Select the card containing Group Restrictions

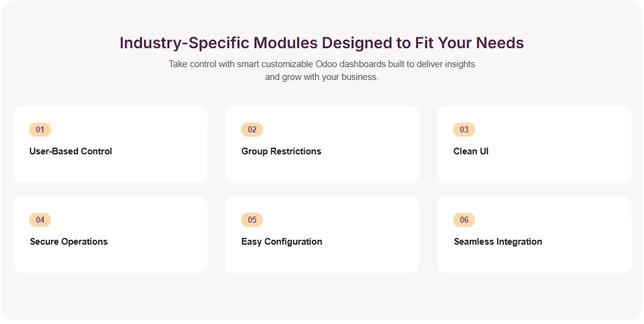pos(366,165)
